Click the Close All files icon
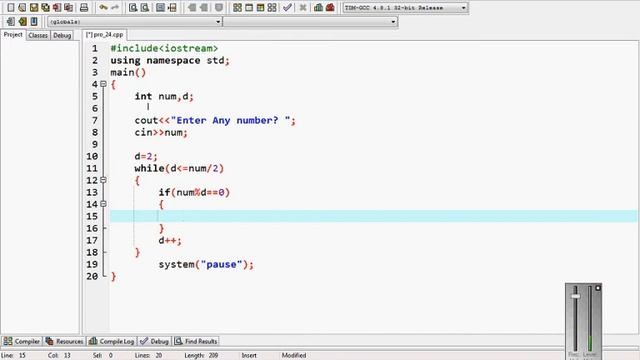 [69, 7]
